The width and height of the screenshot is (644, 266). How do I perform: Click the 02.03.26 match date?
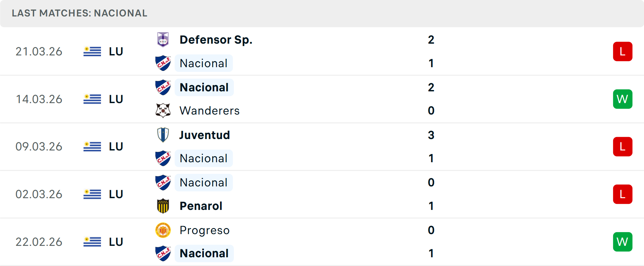tap(39, 194)
